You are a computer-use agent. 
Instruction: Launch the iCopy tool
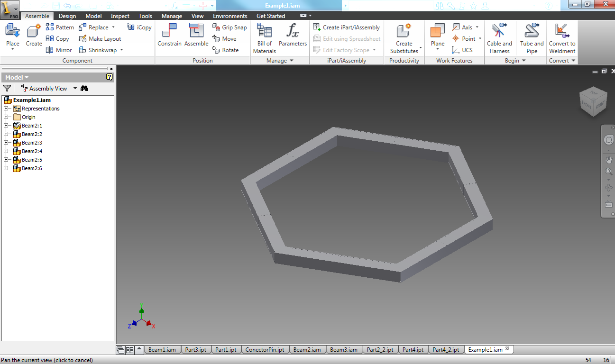139,27
